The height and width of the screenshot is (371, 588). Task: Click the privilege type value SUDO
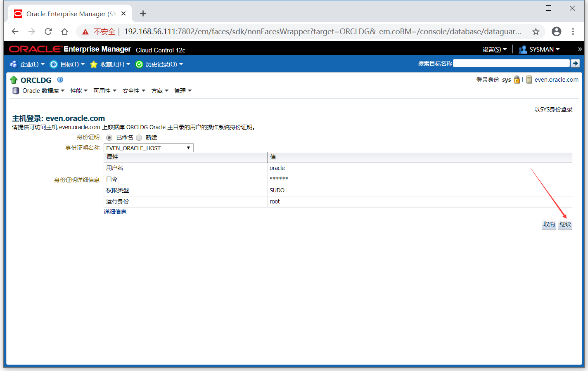click(277, 190)
